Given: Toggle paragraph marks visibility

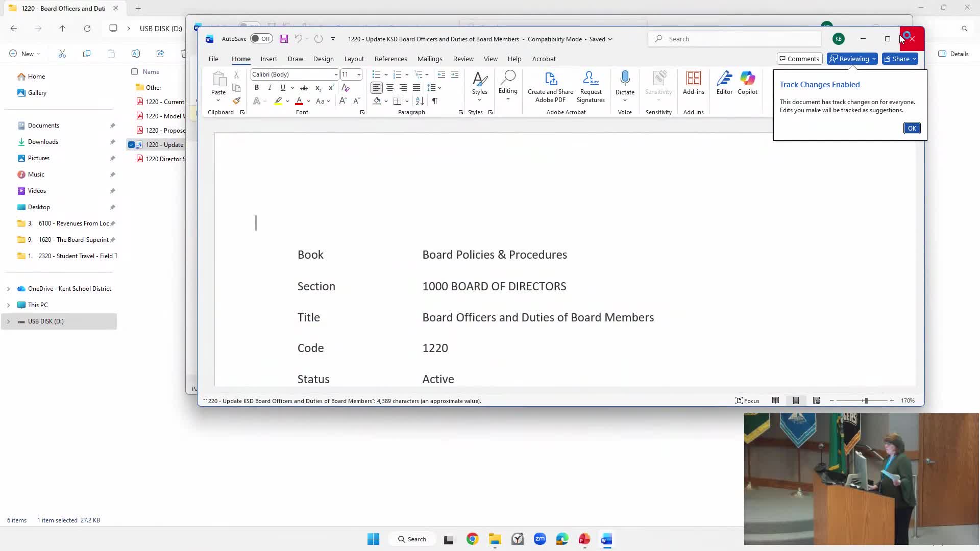Looking at the screenshot, I should [x=434, y=101].
